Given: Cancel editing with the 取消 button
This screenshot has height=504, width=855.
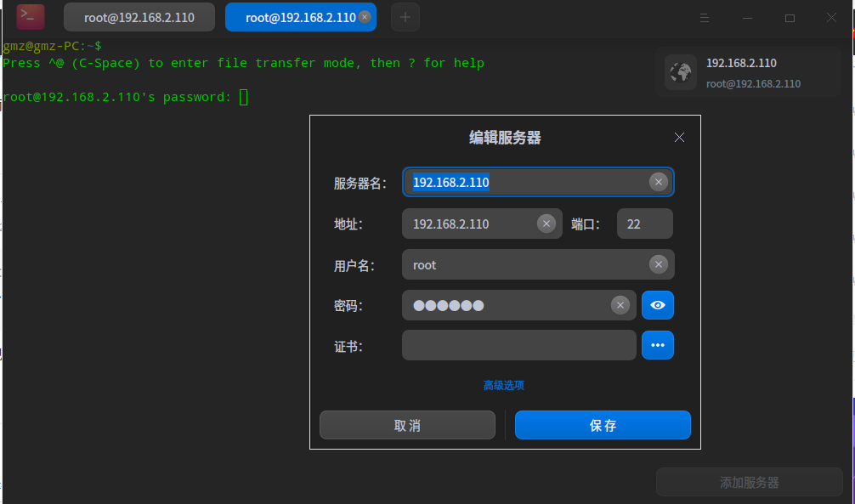Looking at the screenshot, I should click(x=407, y=425).
